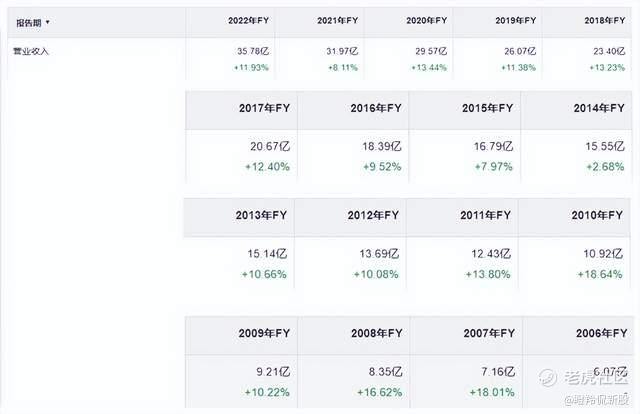The height and width of the screenshot is (414, 640).
Task: Click the 10.92亿 revenue value
Action: (606, 255)
